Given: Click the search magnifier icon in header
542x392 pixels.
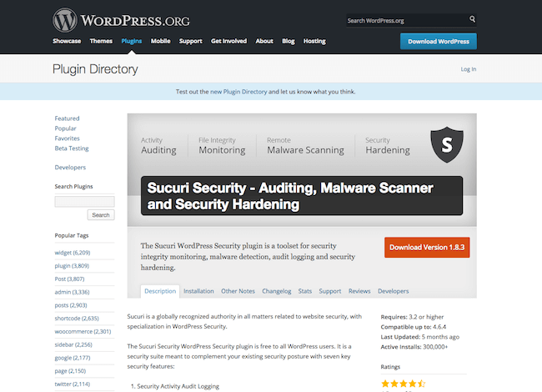Looking at the screenshot, I should click(472, 19).
